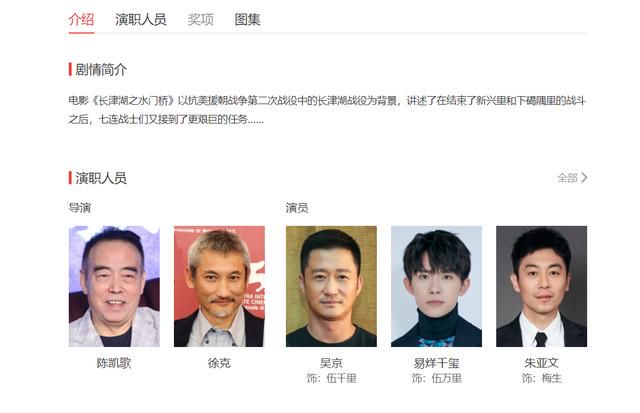Click the actor name 朱亚文

pyautogui.click(x=541, y=363)
